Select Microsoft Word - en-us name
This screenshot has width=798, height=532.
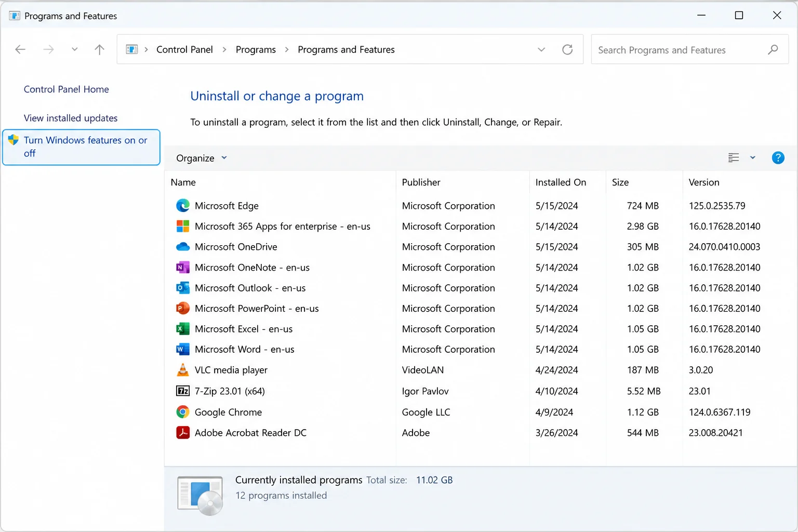[244, 349]
